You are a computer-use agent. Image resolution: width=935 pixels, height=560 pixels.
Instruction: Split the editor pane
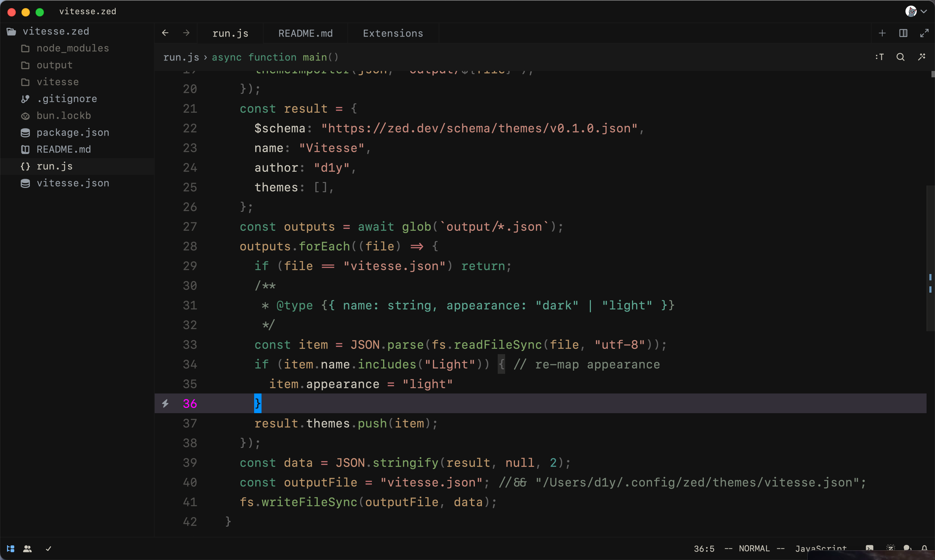(x=903, y=33)
